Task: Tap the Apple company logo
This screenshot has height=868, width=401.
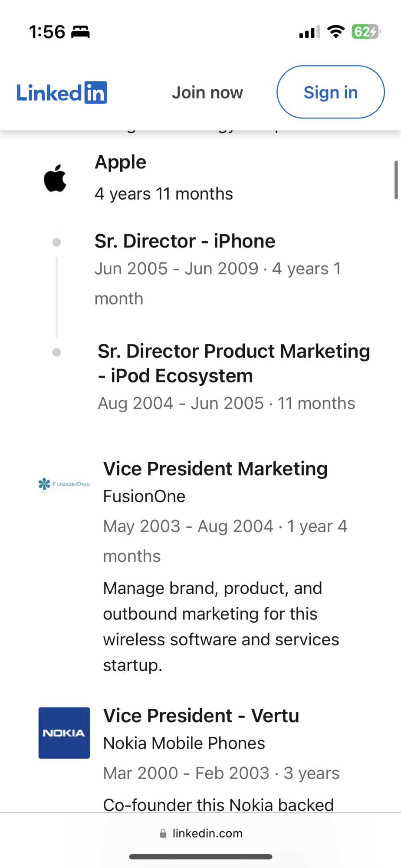Action: [56, 178]
